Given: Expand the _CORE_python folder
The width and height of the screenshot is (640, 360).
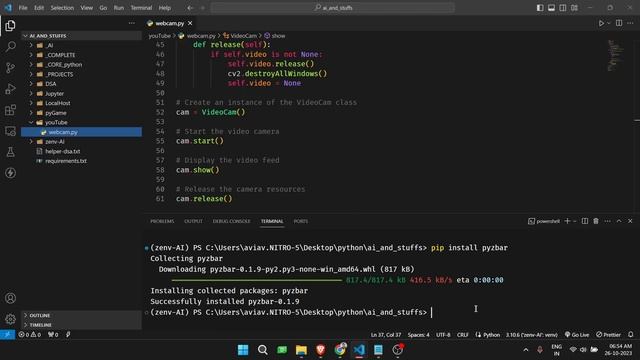Looking at the screenshot, I should pos(31,64).
